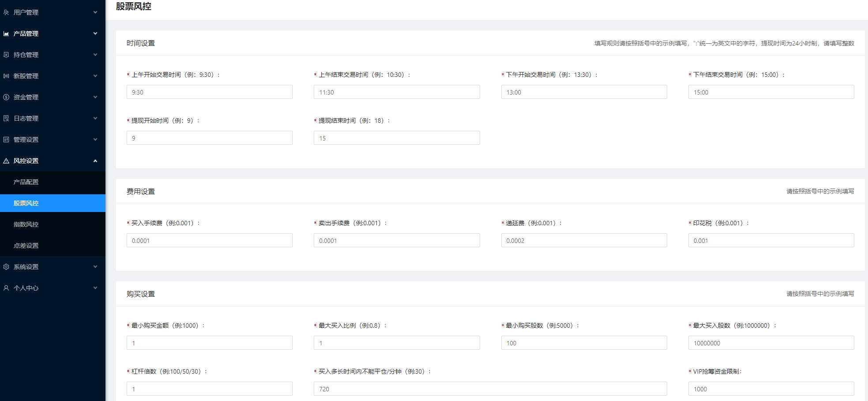Expand the 用户管理 dropdown arrow
This screenshot has height=401, width=868.
coord(95,12)
